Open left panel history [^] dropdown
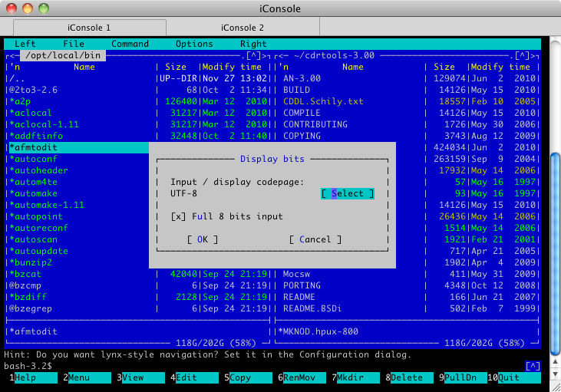This screenshot has width=561, height=392. 253,55
